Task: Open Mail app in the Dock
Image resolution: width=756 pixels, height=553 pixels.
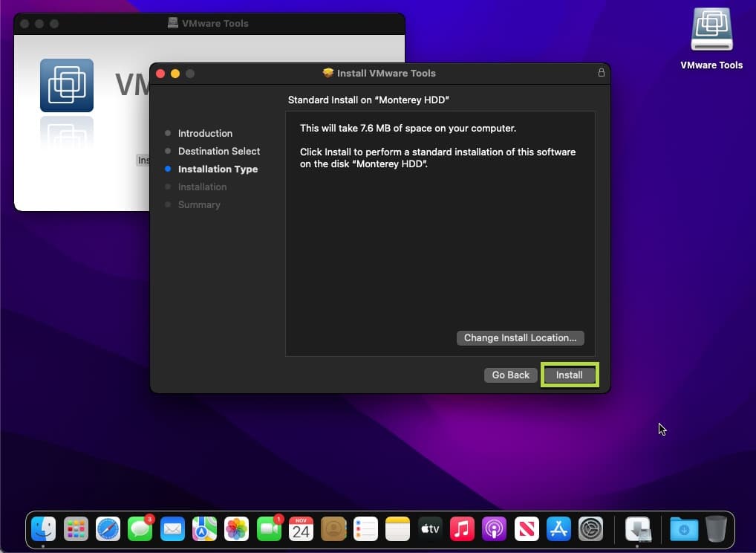Action: [x=172, y=528]
